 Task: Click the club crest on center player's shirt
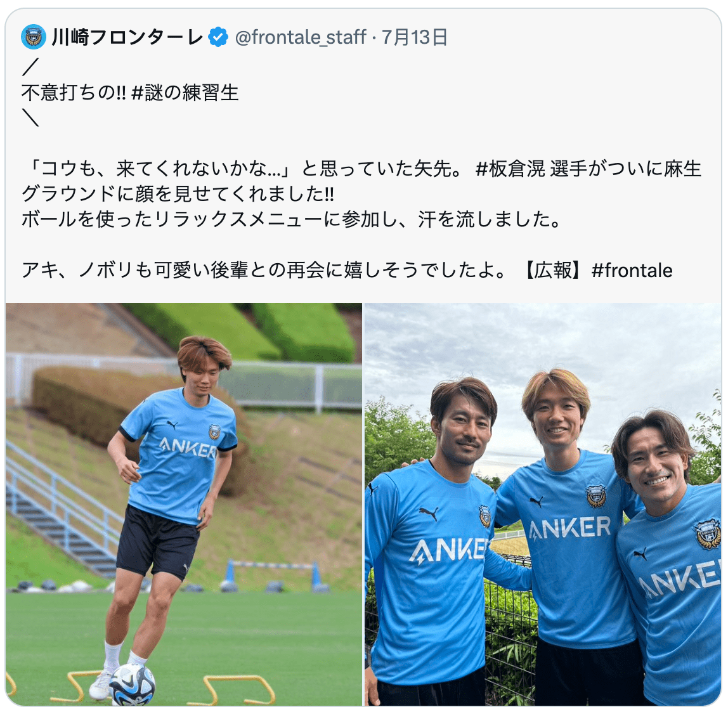(596, 497)
